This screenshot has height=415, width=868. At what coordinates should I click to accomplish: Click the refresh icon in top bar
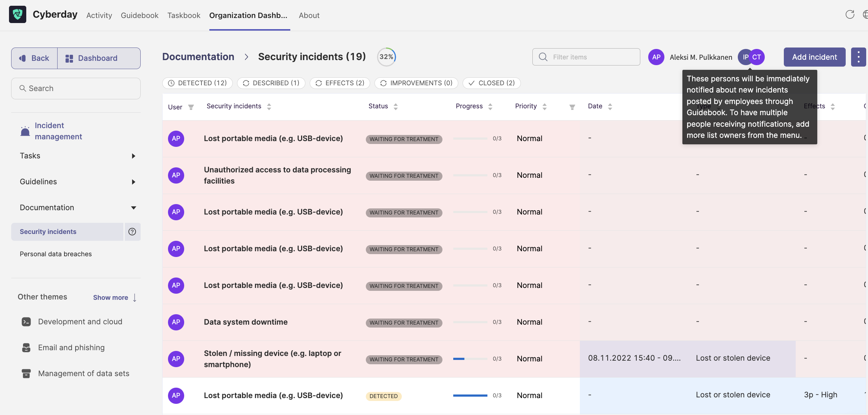coord(850,15)
